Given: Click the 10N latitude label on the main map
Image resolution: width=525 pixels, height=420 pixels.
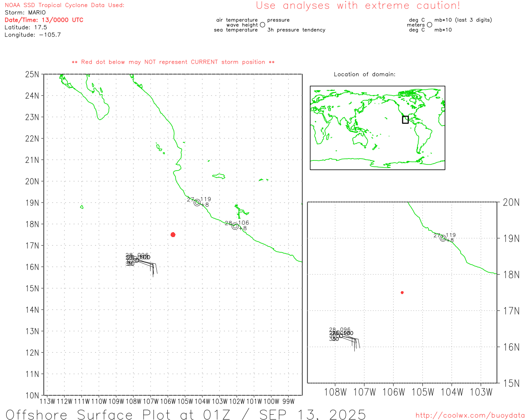Looking at the screenshot, I should [32, 395].
